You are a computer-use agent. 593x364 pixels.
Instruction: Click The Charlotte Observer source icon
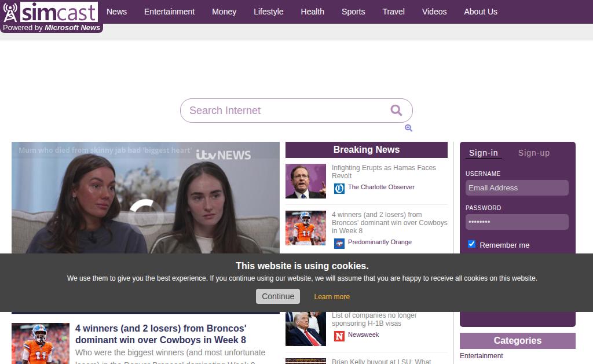tap(339, 188)
